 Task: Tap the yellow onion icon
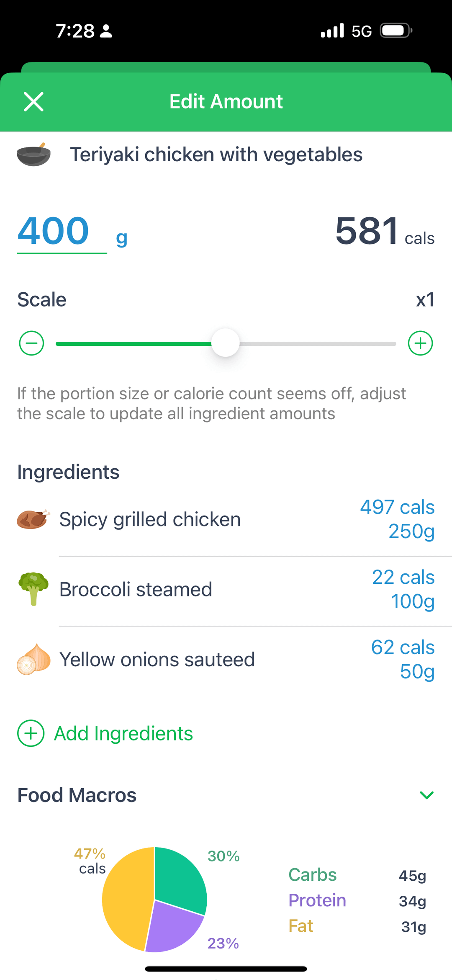(x=33, y=659)
